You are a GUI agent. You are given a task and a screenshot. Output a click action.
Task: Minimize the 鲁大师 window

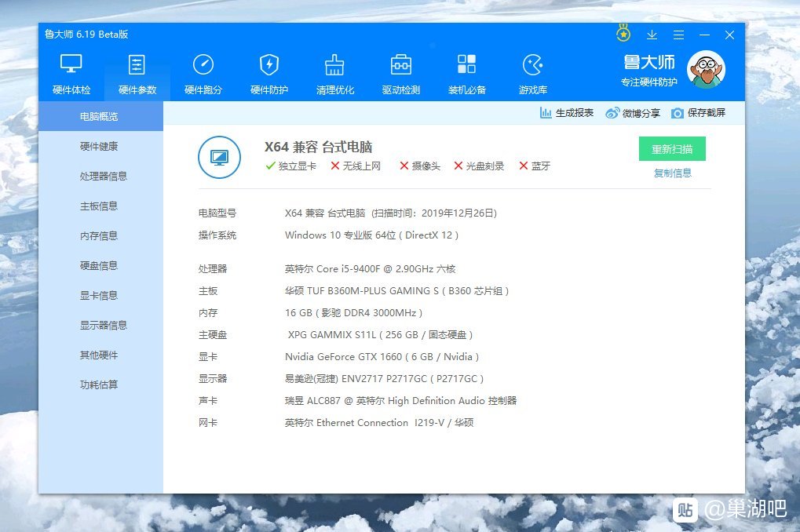tap(704, 35)
